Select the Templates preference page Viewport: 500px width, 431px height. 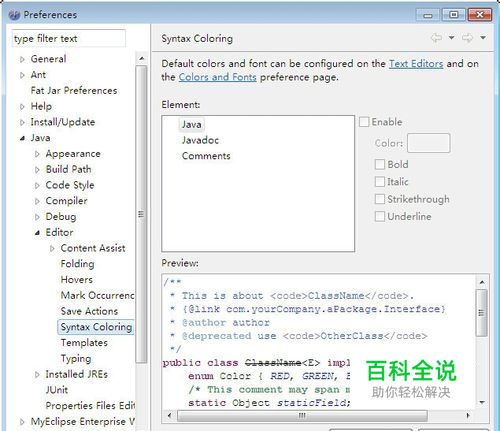click(84, 343)
